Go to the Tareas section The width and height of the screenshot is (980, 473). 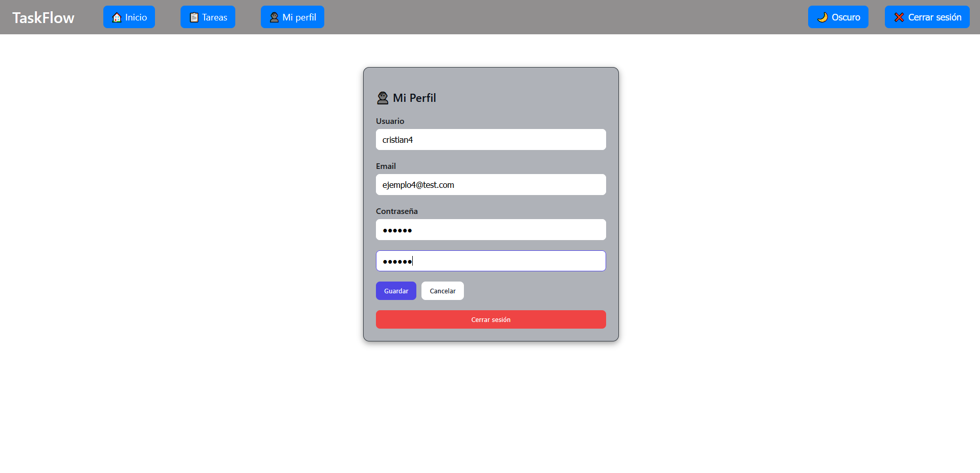[208, 17]
